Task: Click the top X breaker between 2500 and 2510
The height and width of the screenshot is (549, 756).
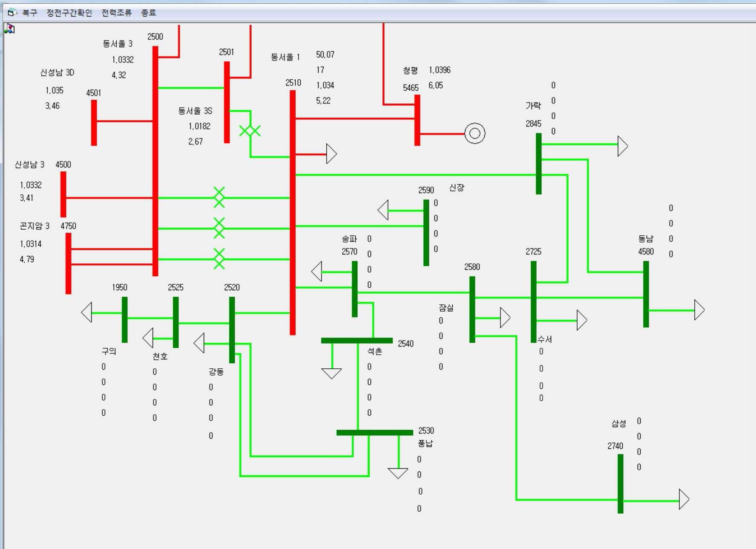Action: tap(219, 197)
